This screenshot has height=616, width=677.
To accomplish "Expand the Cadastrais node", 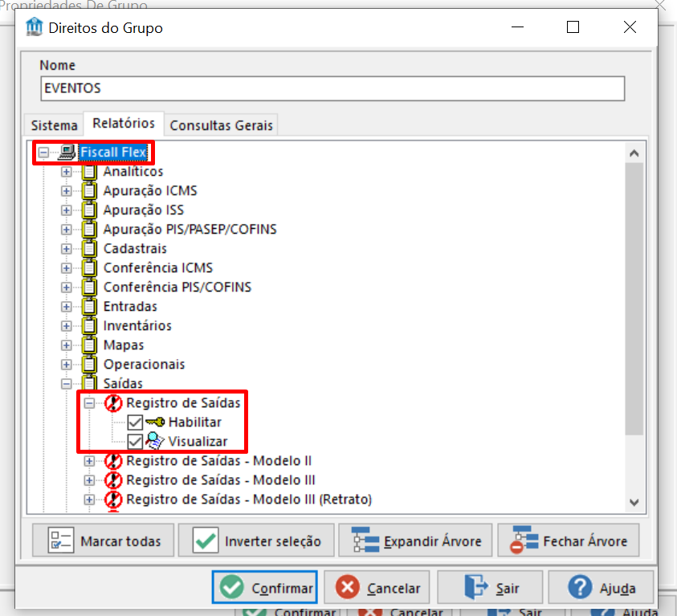I will click(66, 249).
